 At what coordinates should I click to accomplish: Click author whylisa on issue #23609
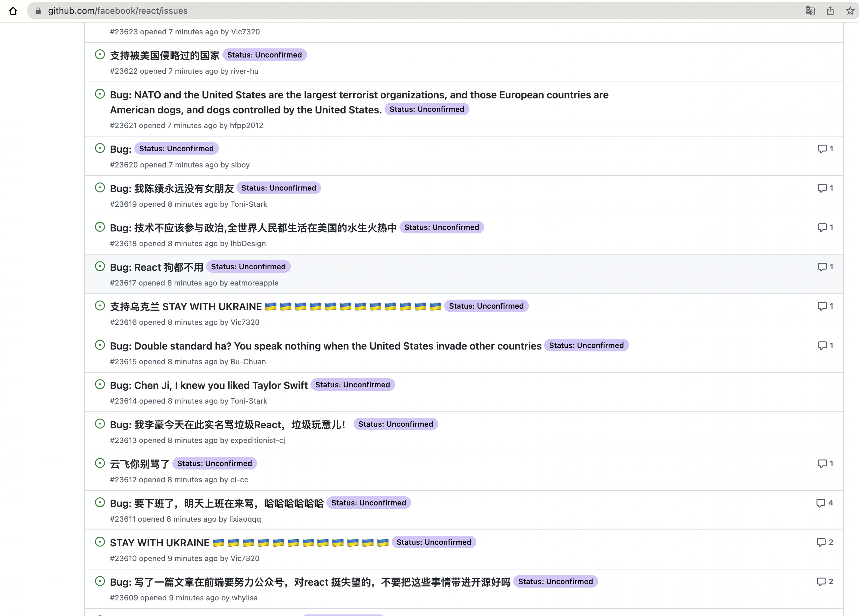pyautogui.click(x=244, y=598)
